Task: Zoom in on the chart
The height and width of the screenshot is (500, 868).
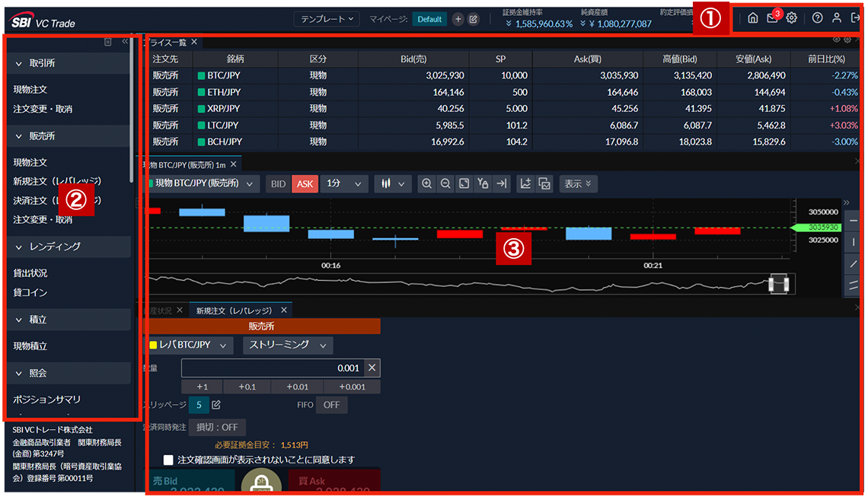Action: (426, 183)
